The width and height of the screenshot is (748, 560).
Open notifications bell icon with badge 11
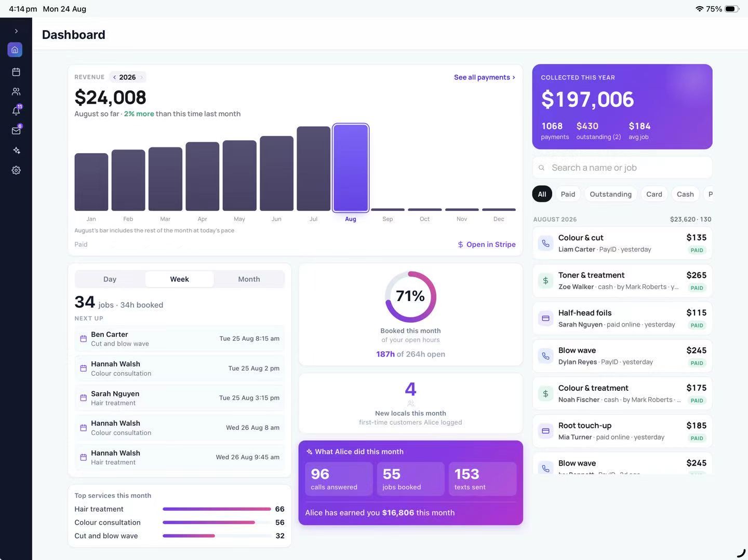16,111
